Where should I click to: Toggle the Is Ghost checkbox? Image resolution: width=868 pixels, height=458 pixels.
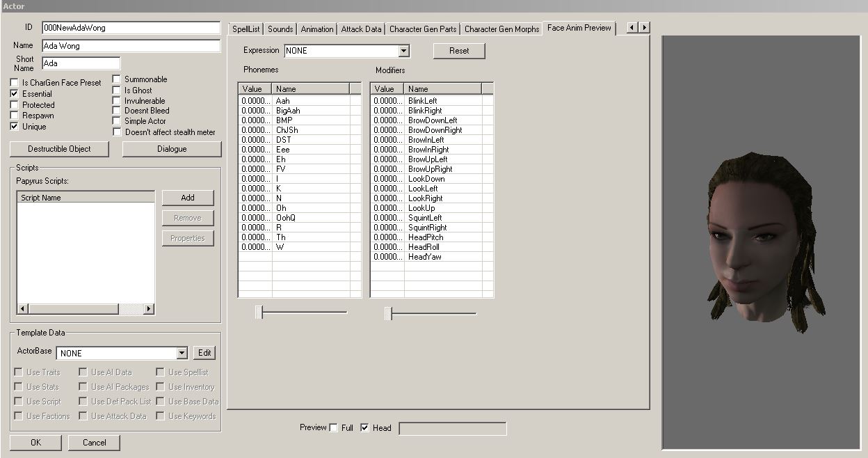point(117,90)
